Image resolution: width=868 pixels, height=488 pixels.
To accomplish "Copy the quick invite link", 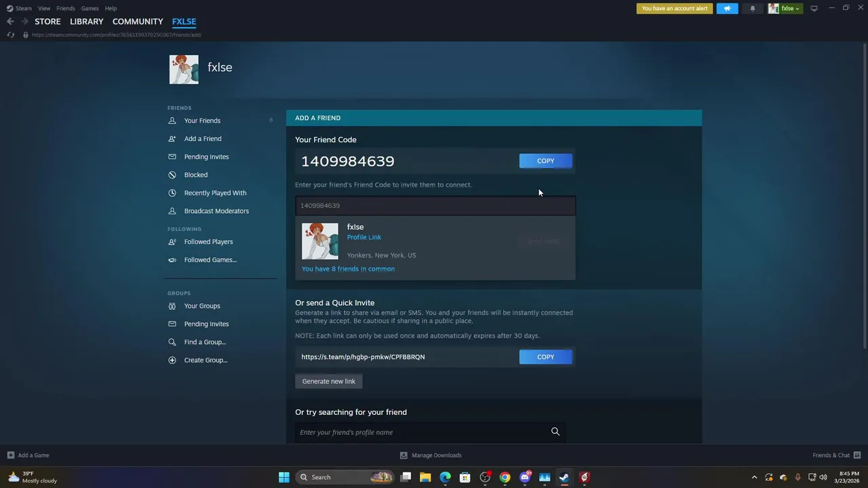I will click(x=546, y=357).
